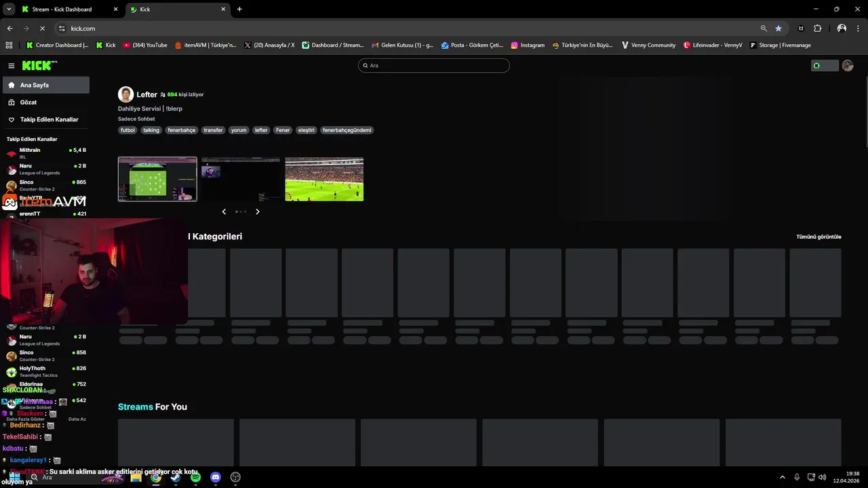Open Chrome three-dot menu
Image resolution: width=868 pixels, height=488 pixels.
pos(858,28)
